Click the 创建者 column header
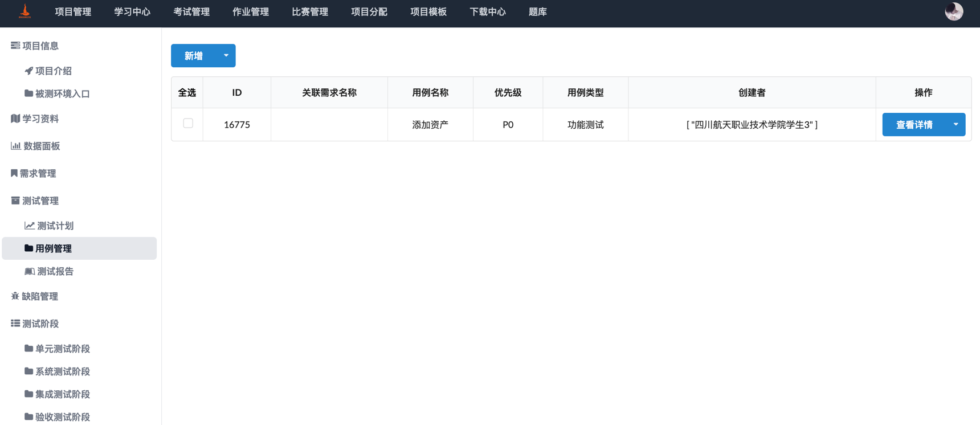Screen dimensions: 980x425 coord(752,92)
